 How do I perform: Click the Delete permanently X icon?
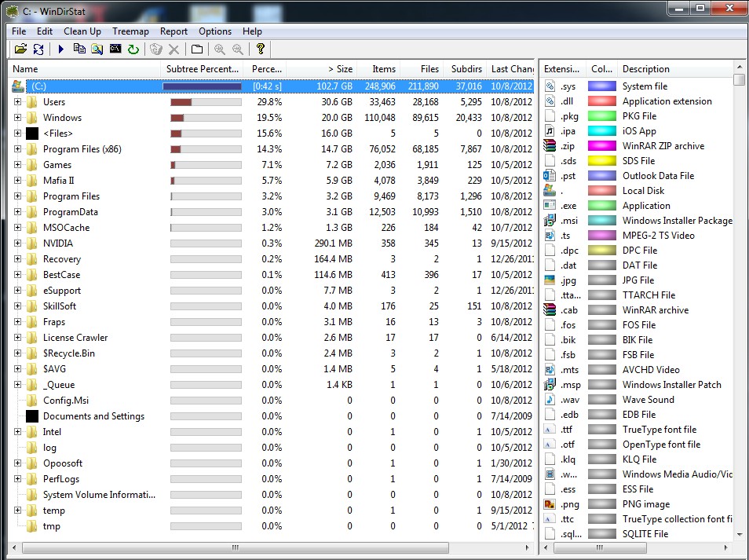click(x=174, y=49)
